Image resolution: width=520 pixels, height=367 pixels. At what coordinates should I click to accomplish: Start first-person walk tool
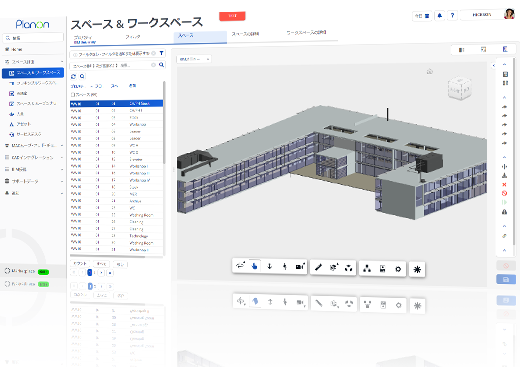click(285, 267)
